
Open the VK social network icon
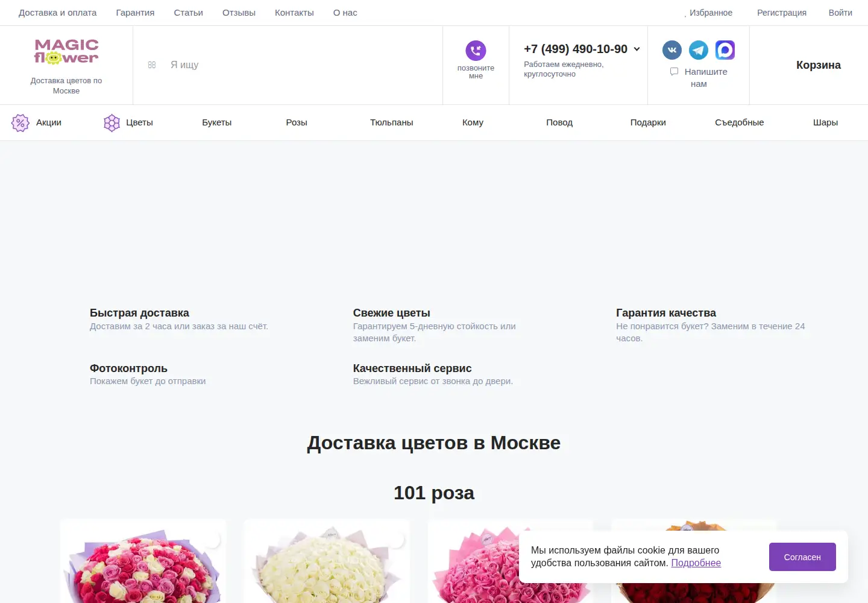click(672, 50)
